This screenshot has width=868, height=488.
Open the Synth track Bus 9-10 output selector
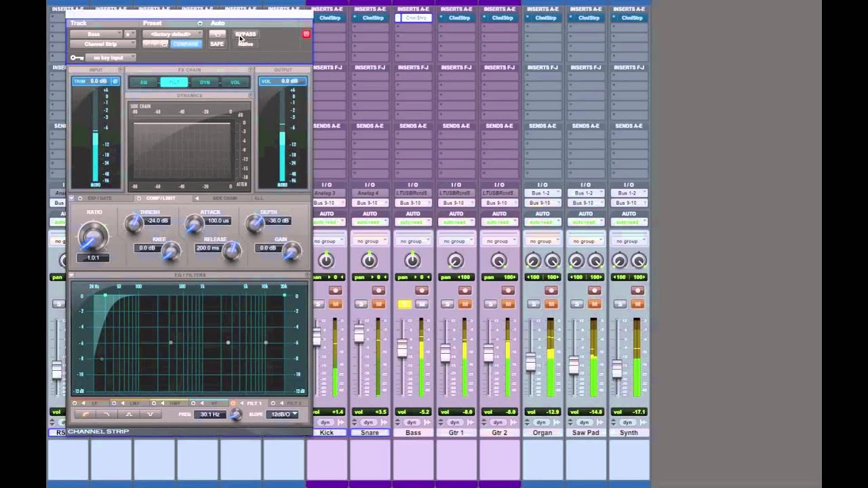click(628, 203)
